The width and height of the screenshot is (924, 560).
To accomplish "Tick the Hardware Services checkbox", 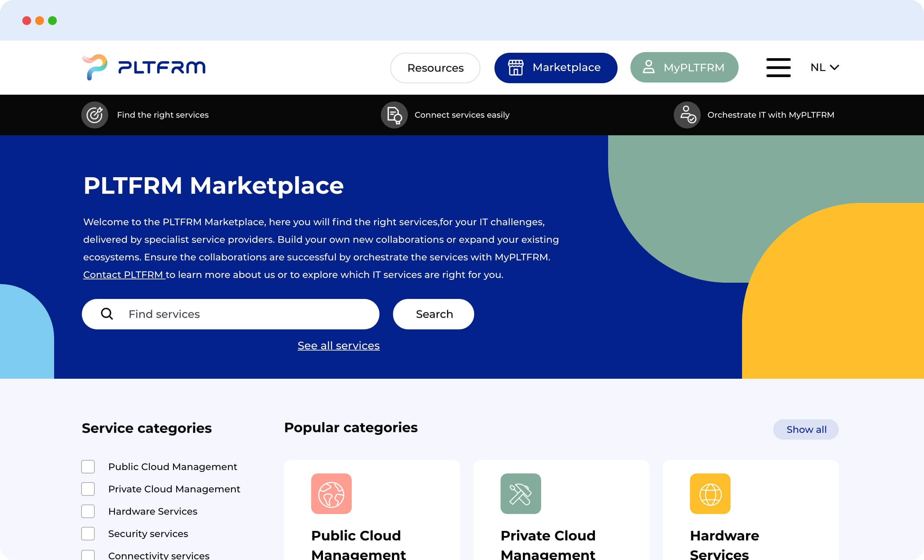I will (88, 511).
